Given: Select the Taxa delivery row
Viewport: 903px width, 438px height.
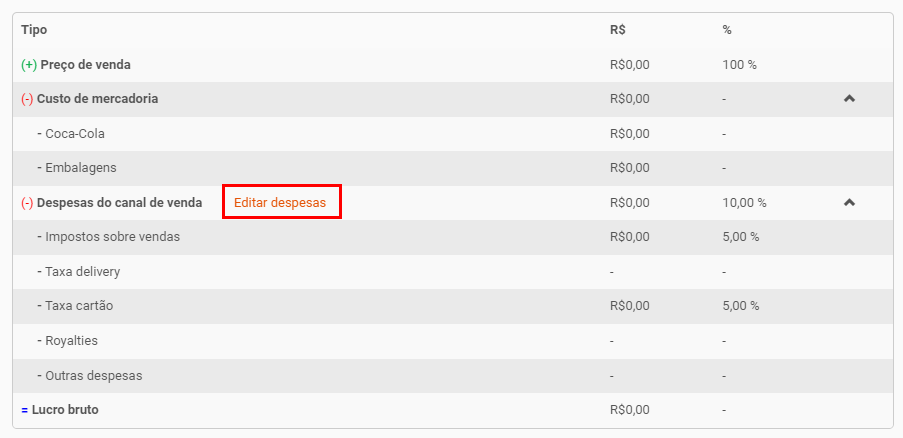Looking at the screenshot, I should coord(453,272).
